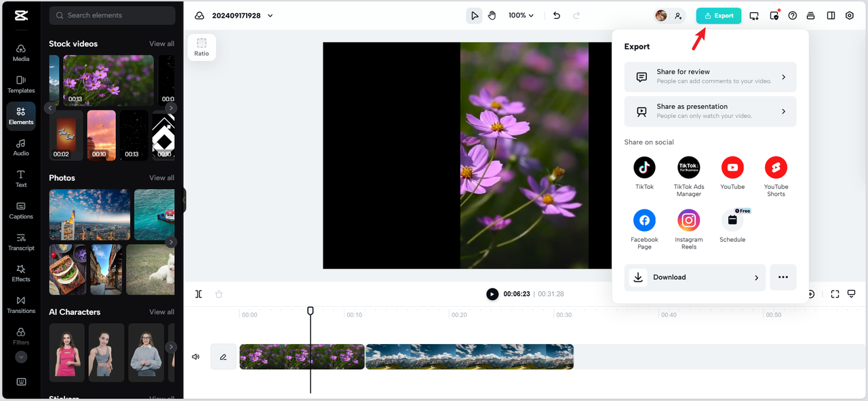Image resolution: width=868 pixels, height=401 pixels.
Task: Open the Templates panel
Action: pos(21,84)
